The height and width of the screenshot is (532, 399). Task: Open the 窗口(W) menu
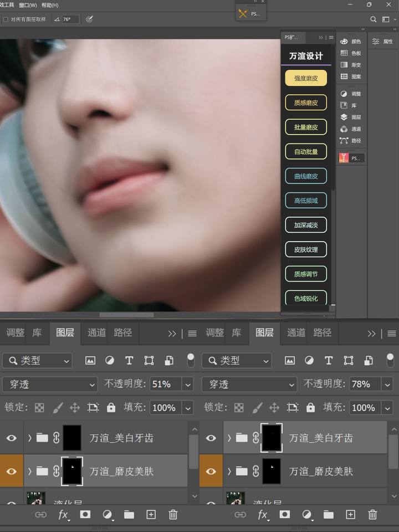28,5
